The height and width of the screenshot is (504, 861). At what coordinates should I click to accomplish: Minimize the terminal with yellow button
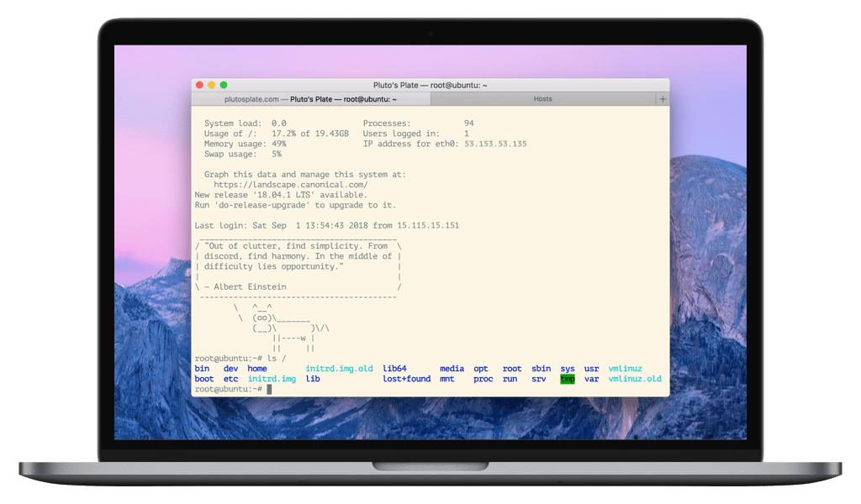pos(212,85)
